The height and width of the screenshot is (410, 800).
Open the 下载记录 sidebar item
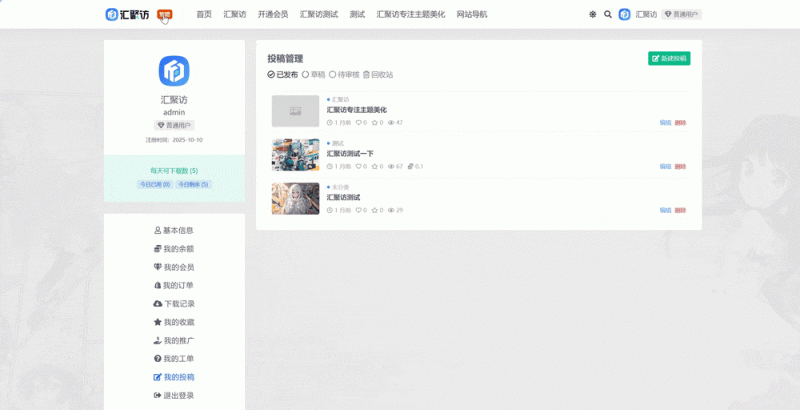pos(174,304)
